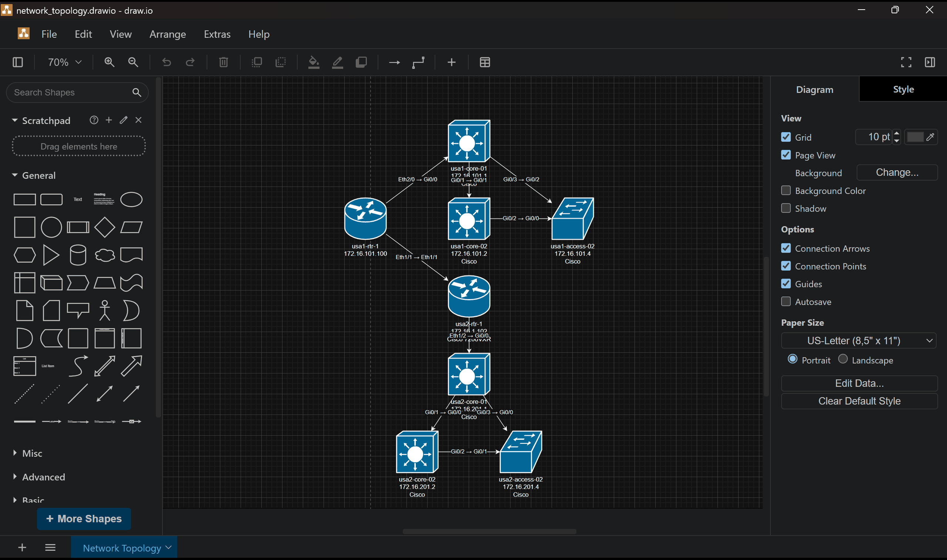Increase grid size with up stepper
Image resolution: width=947 pixels, height=560 pixels.
point(897,133)
